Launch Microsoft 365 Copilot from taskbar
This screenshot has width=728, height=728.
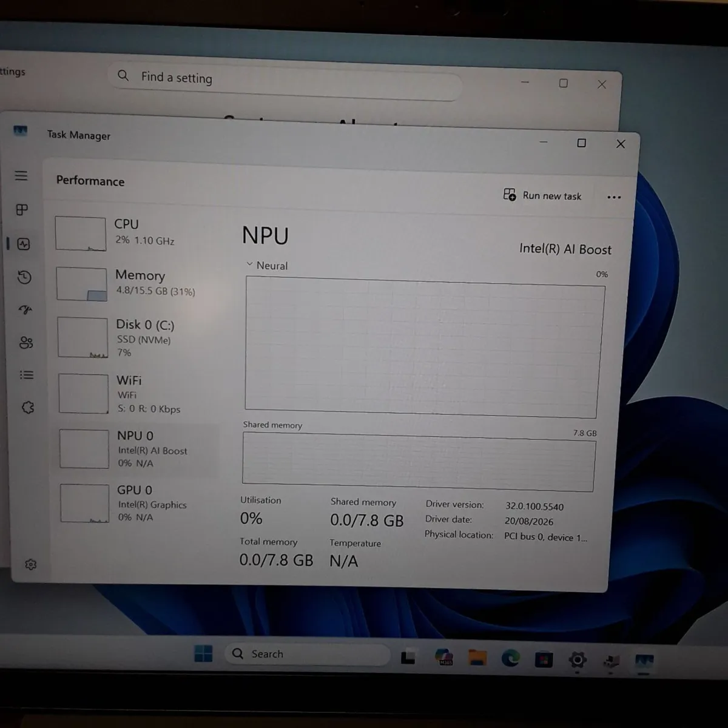pos(444,657)
